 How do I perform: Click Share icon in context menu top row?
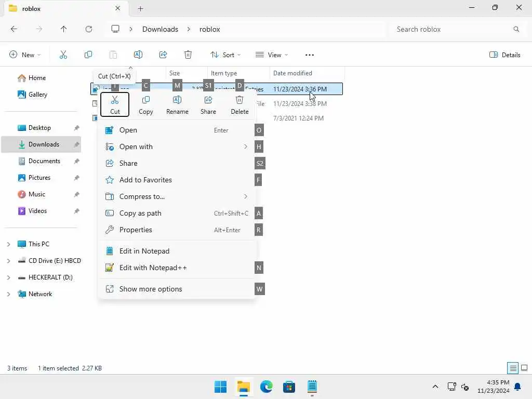point(208,104)
